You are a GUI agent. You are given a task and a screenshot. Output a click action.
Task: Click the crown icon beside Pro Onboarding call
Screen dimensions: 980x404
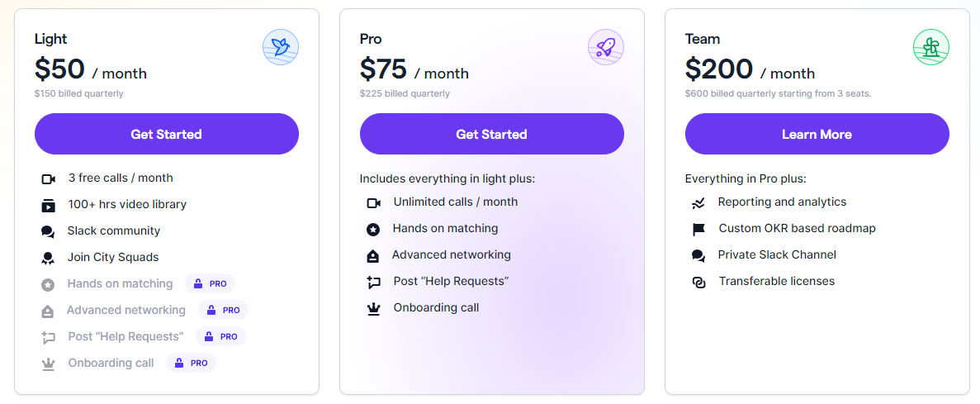(374, 309)
